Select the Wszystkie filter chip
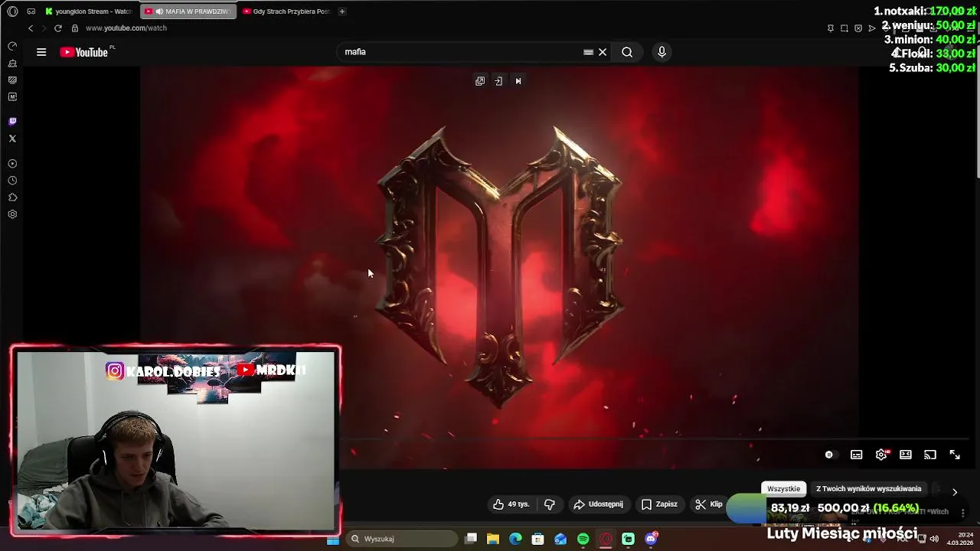This screenshot has height=551, width=980. [784, 489]
